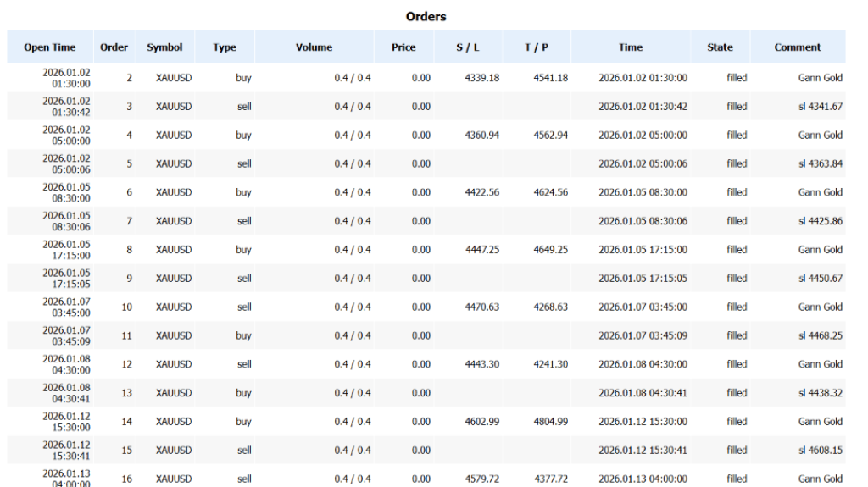Image resolution: width=868 pixels, height=487 pixels.
Task: Click the State column header
Action: pyautogui.click(x=720, y=47)
